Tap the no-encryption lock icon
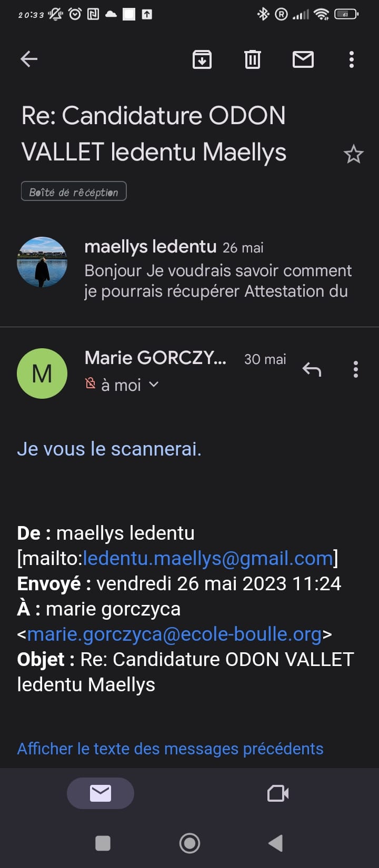The width and height of the screenshot is (379, 868). pos(91,385)
